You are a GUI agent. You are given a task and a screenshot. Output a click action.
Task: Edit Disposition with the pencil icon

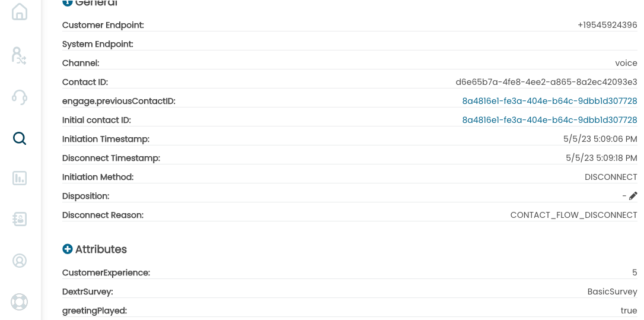pos(633,196)
